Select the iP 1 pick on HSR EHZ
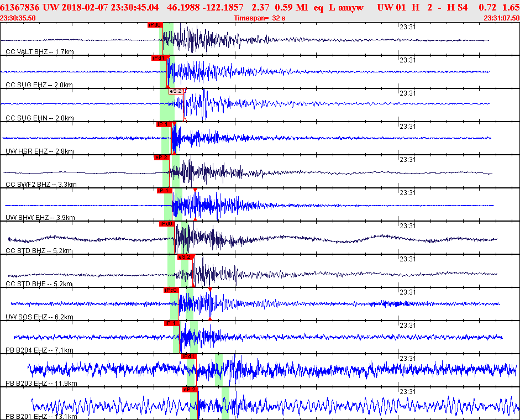The image size is (520, 420). point(164,124)
